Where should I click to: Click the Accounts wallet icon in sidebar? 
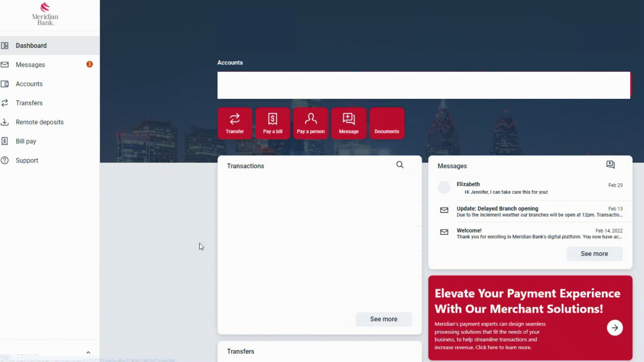[x=5, y=84]
